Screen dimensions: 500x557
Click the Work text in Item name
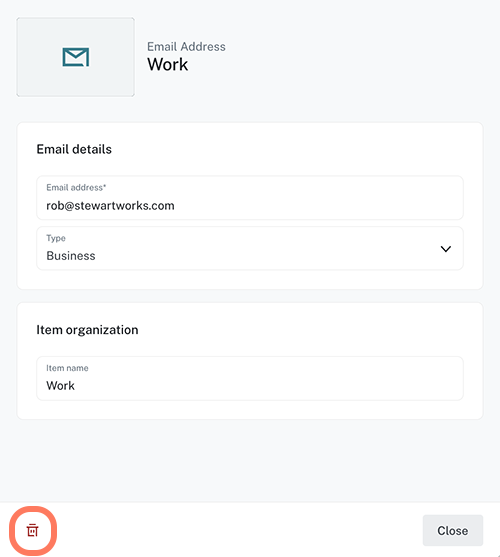(x=60, y=386)
